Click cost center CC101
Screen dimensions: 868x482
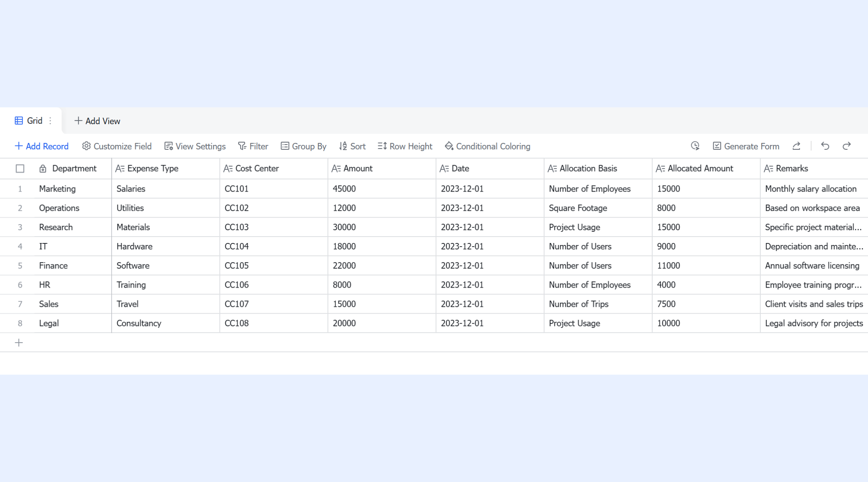(274, 189)
